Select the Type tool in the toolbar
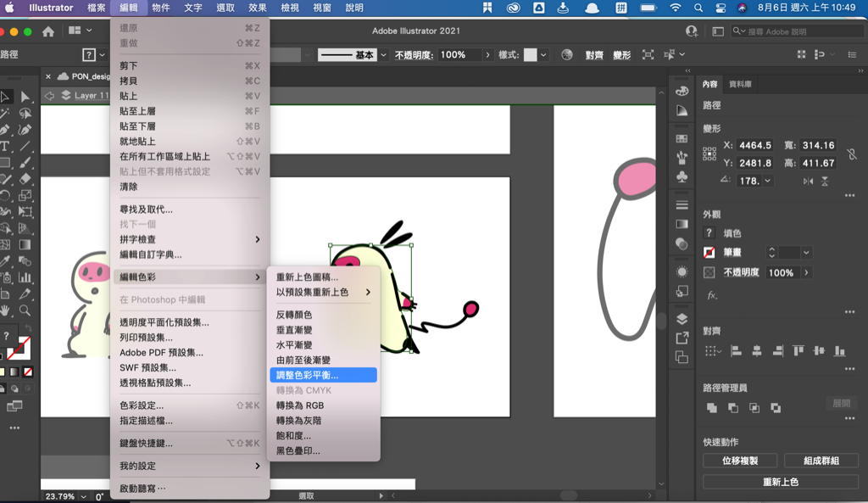 5,146
